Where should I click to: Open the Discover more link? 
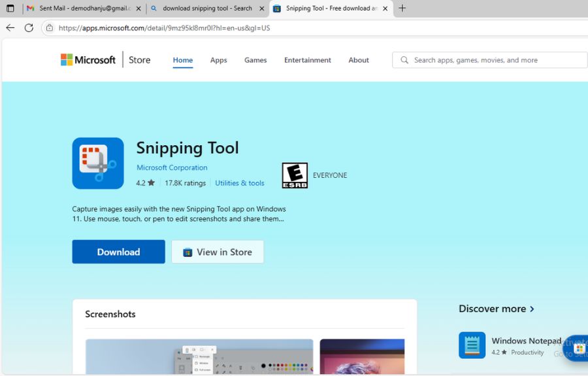click(493, 309)
